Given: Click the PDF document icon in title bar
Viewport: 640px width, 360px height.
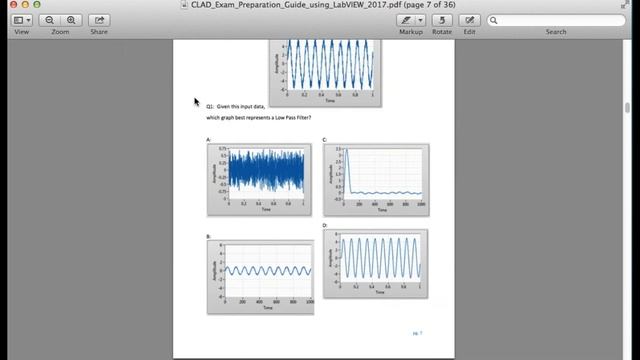Looking at the screenshot, I should click(184, 4).
